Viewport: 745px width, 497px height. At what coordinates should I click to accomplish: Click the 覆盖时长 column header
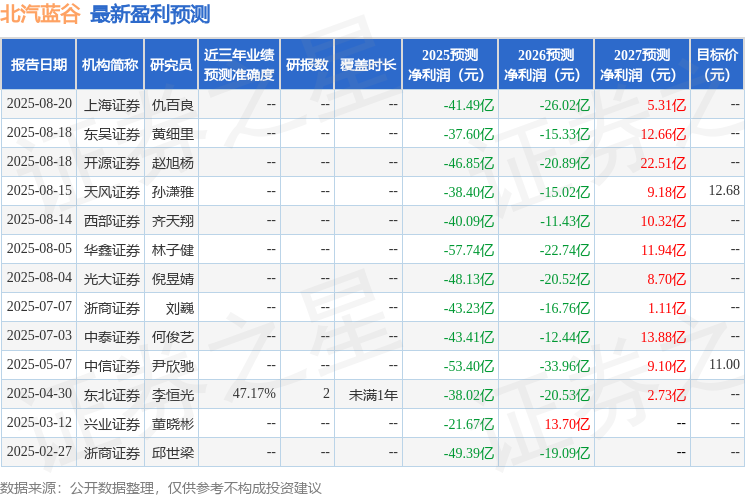coord(368,65)
